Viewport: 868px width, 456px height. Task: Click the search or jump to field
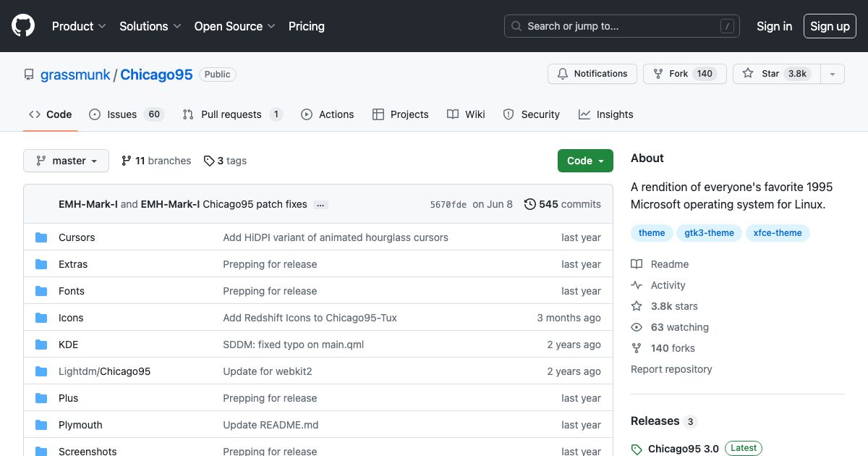(x=621, y=26)
